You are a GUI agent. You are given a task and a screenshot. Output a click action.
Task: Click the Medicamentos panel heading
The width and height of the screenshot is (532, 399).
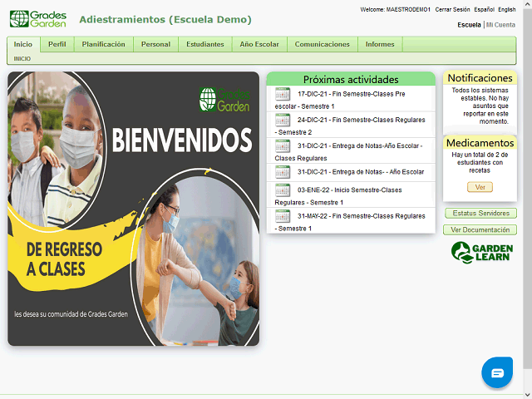(x=480, y=143)
